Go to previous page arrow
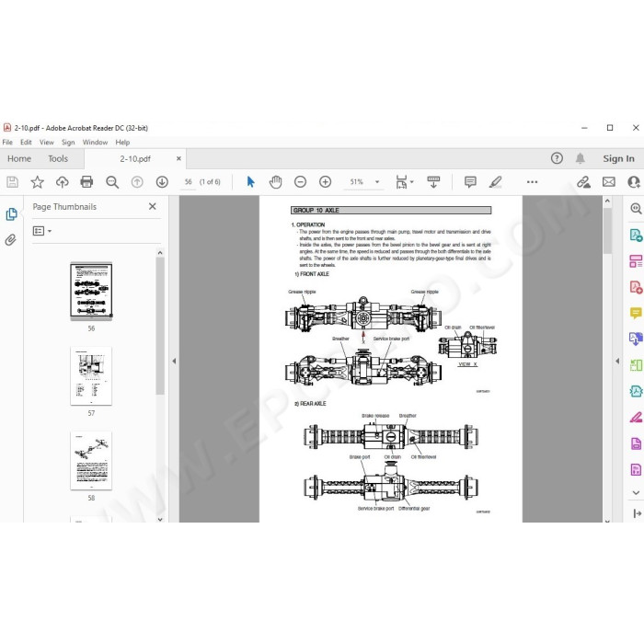The height and width of the screenshot is (644, 644). coord(137,182)
